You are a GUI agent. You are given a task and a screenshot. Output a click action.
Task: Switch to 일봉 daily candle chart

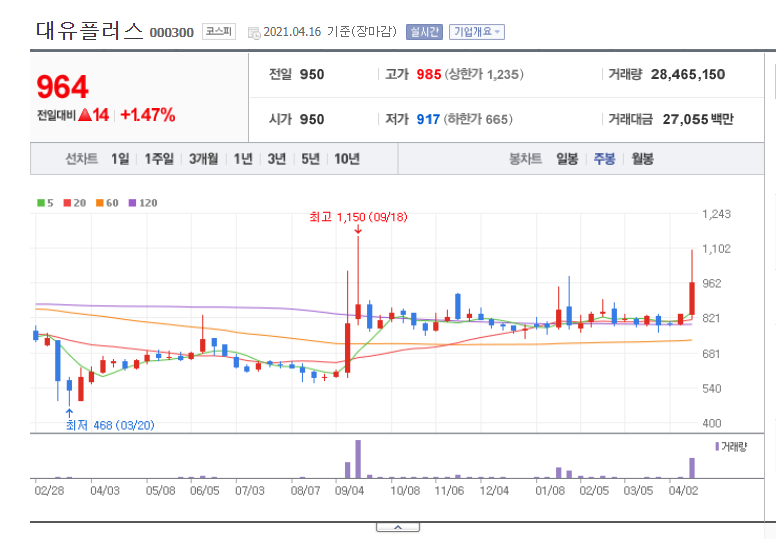pyautogui.click(x=567, y=159)
